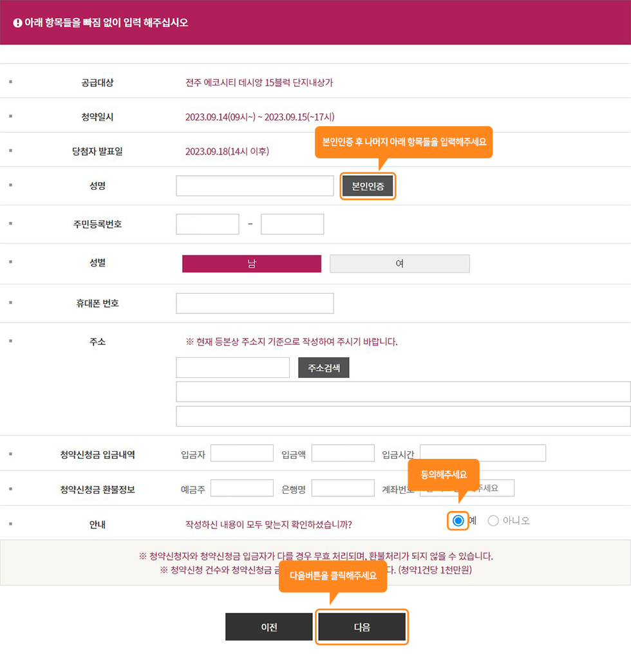Click the 성명 name input field
631x672 pixels.
254,186
